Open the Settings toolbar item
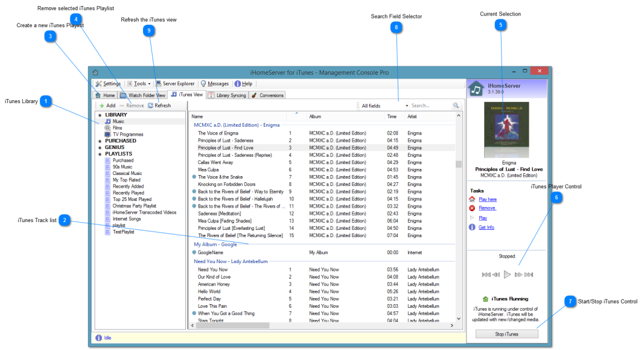Viewport: 644px width, 350px height. click(109, 83)
